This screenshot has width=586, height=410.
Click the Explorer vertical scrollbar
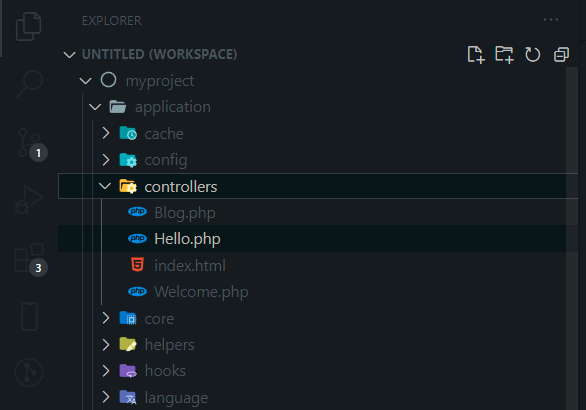point(572,238)
